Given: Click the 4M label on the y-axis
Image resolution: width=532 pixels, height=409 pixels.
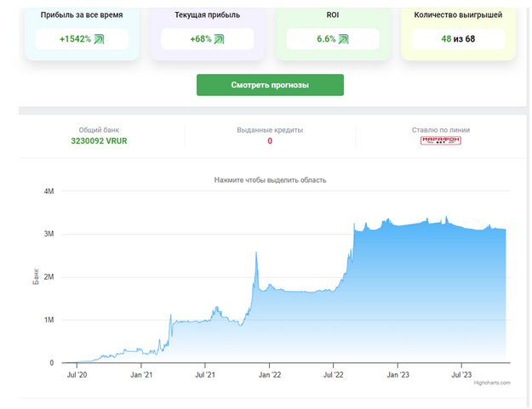Looking at the screenshot, I should [x=49, y=190].
